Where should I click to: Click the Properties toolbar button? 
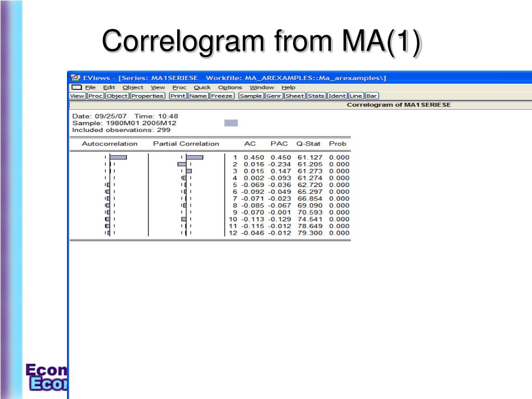pyautogui.click(x=147, y=96)
